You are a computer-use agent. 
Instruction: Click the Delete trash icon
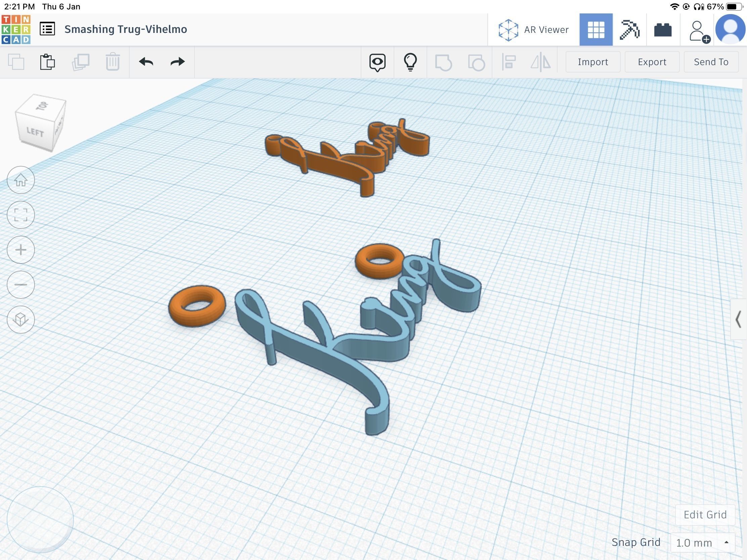tap(113, 62)
